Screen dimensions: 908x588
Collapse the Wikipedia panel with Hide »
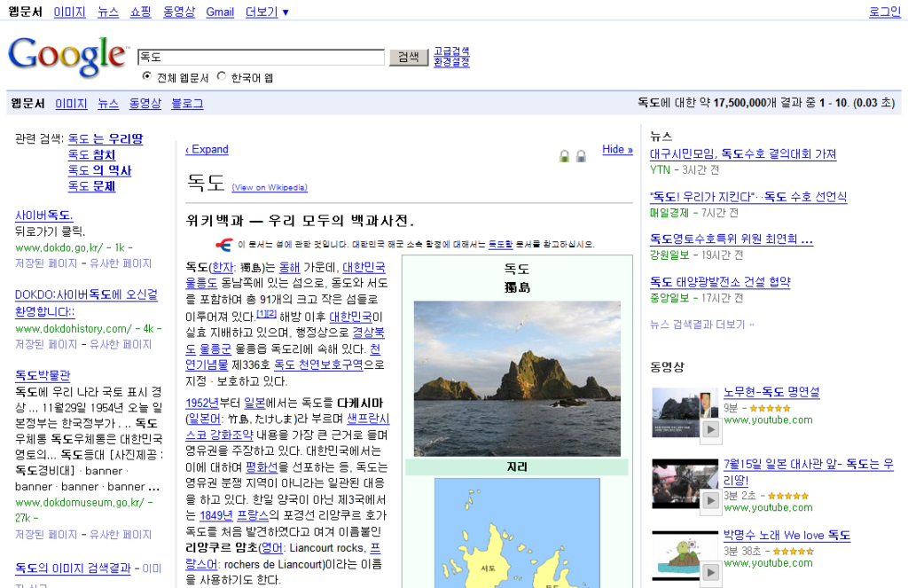(x=617, y=150)
